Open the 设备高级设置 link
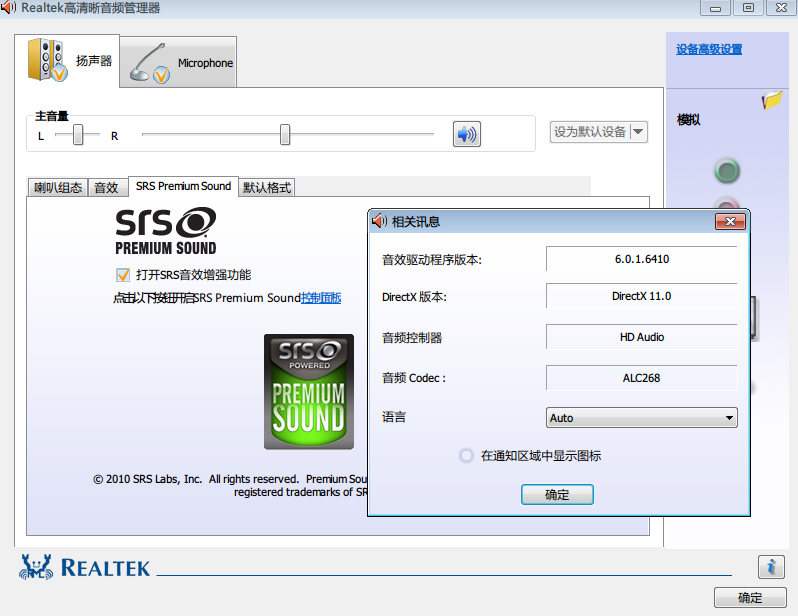Viewport: 798px width, 616px height. coord(708,49)
